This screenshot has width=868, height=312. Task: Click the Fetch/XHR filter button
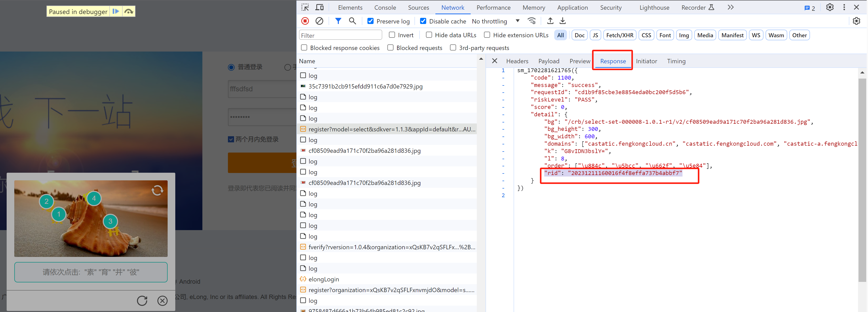(618, 35)
